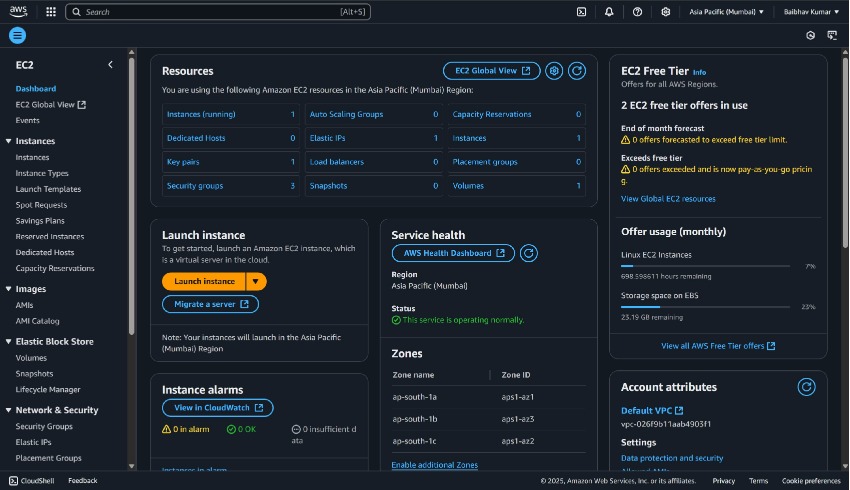This screenshot has height=490, width=850.
Task: Click View Global EC2 resources link
Action: pyautogui.click(x=668, y=199)
